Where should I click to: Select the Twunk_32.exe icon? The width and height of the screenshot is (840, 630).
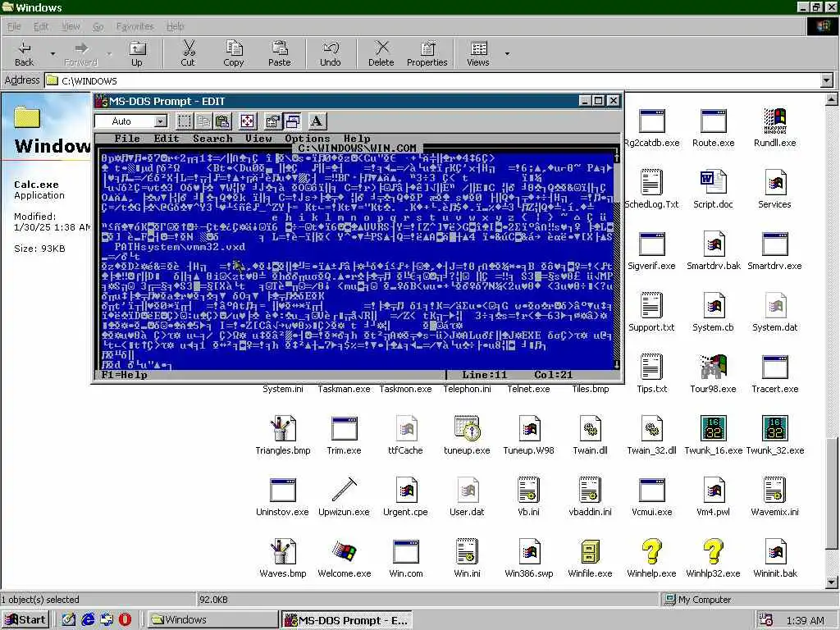(x=775, y=436)
